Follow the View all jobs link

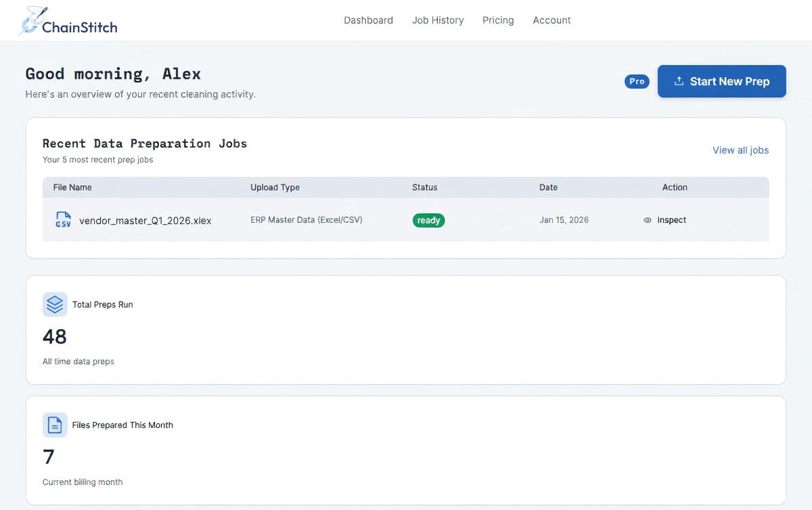tap(740, 150)
